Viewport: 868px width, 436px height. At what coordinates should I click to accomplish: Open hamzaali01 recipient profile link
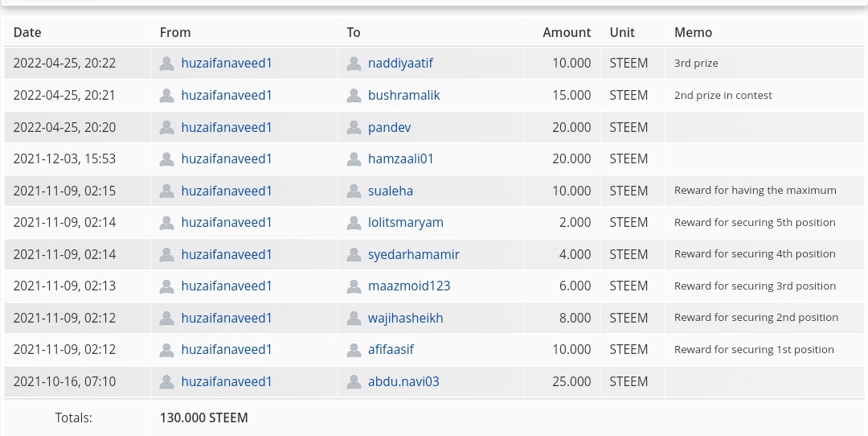coord(400,159)
